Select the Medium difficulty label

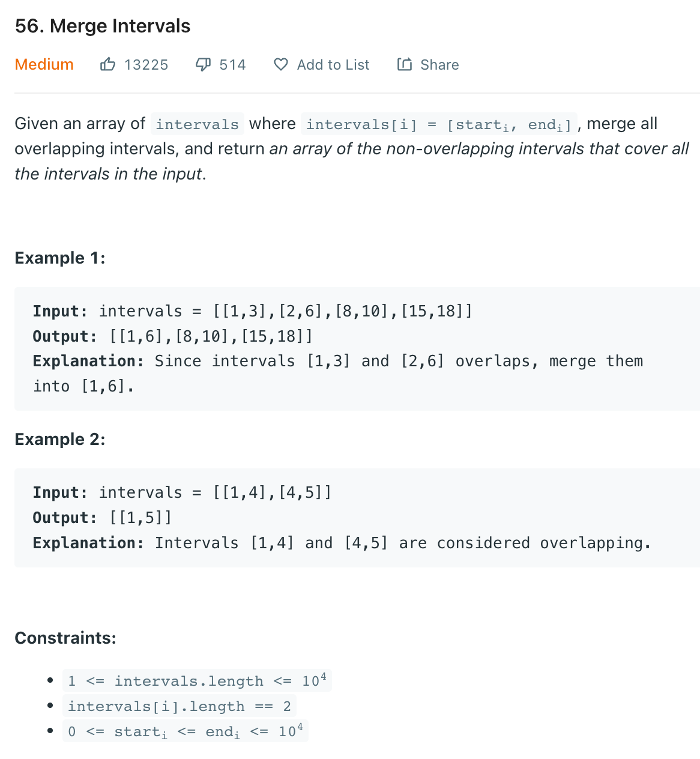[44, 64]
